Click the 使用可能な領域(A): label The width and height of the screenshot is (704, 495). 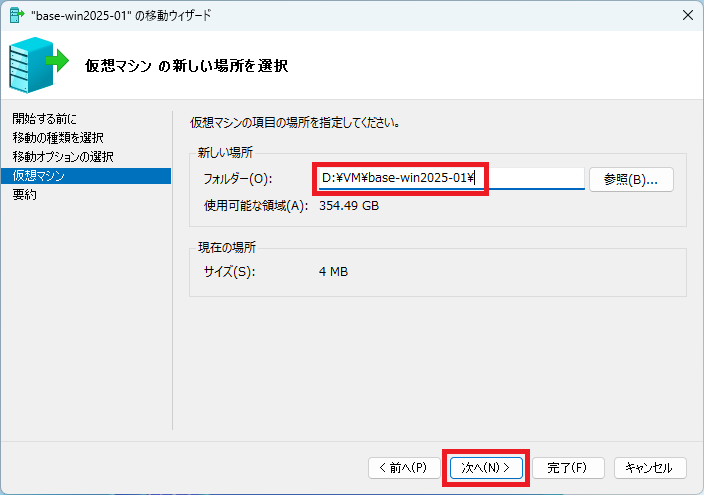click(x=256, y=206)
